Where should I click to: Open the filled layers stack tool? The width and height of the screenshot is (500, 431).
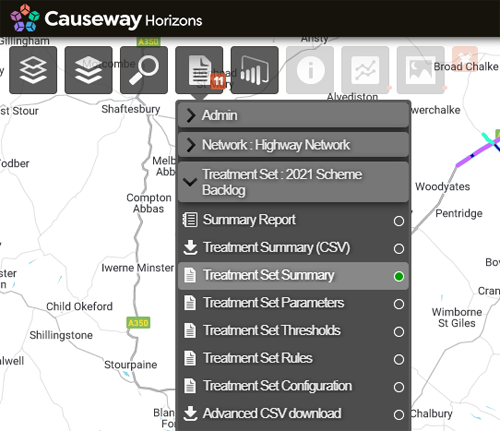click(88, 70)
